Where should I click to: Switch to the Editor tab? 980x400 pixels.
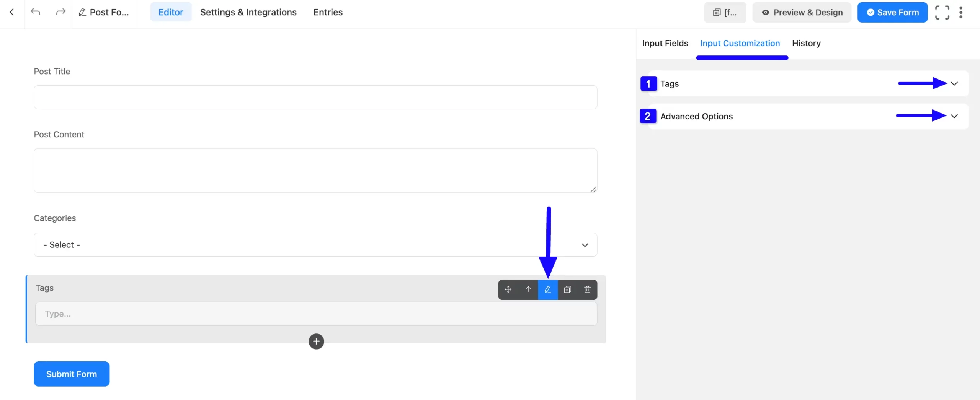(x=171, y=12)
